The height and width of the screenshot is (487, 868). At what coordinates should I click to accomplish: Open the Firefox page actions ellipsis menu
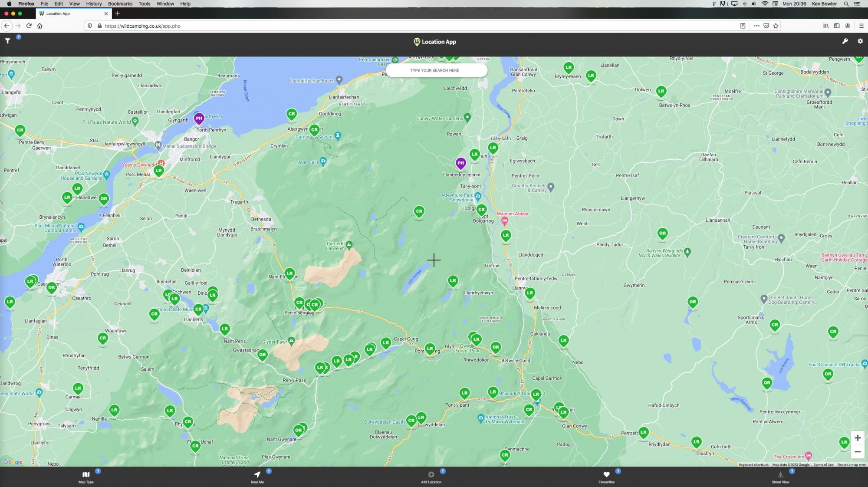pos(756,26)
